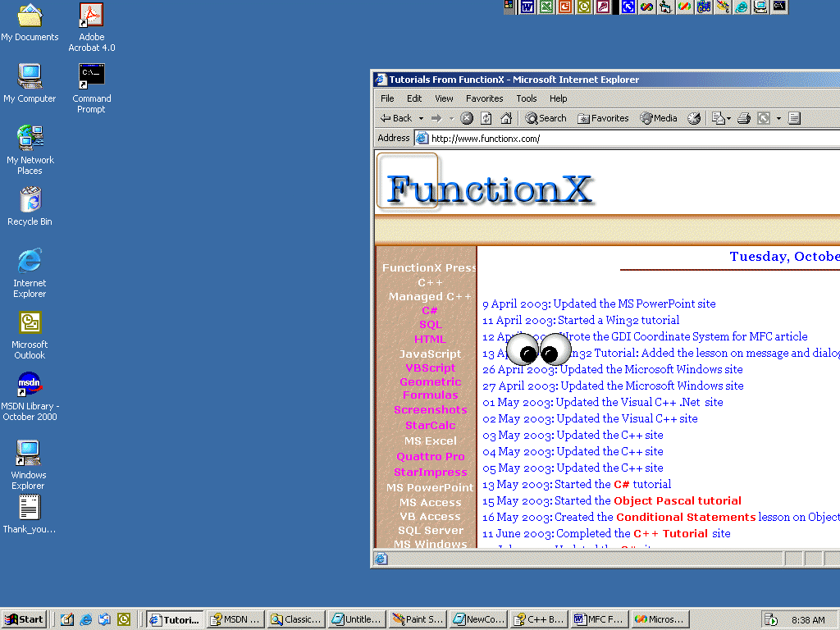Select the Thank_you text file on desktop
This screenshot has width=840, height=630.
pos(30,514)
